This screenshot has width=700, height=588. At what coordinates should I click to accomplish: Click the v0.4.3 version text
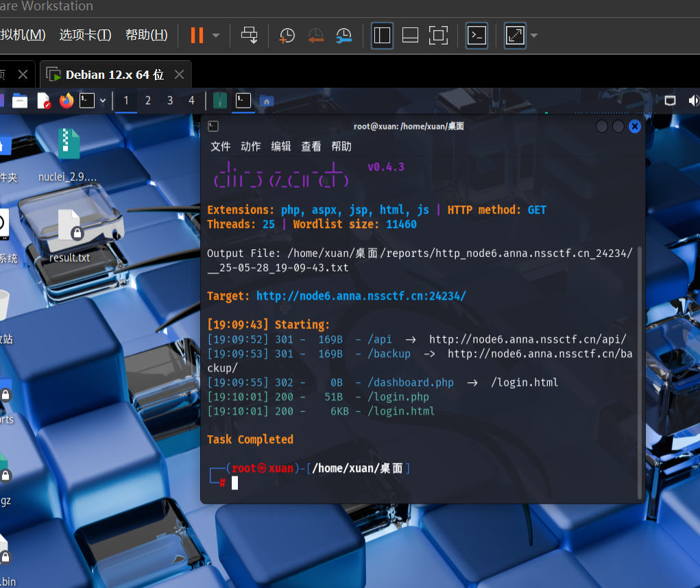pos(386,167)
